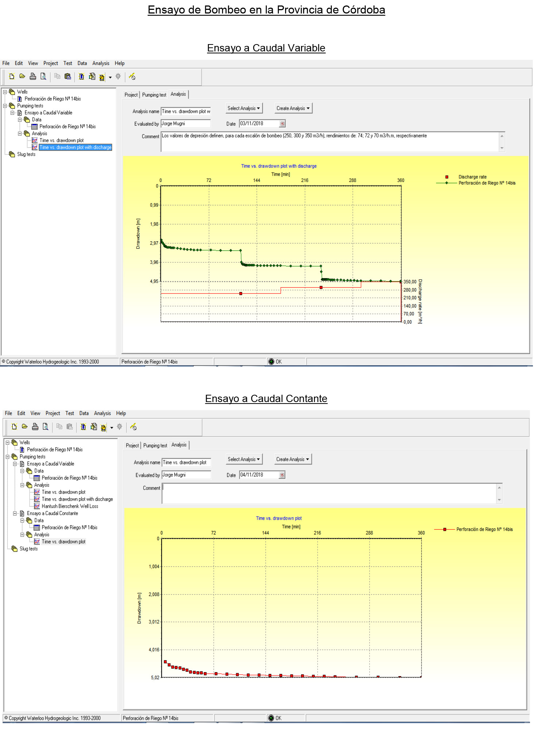This screenshot has height=729, width=560.
Task: Collapse Wells node in Caudal Contante window tree
Action: point(7,443)
